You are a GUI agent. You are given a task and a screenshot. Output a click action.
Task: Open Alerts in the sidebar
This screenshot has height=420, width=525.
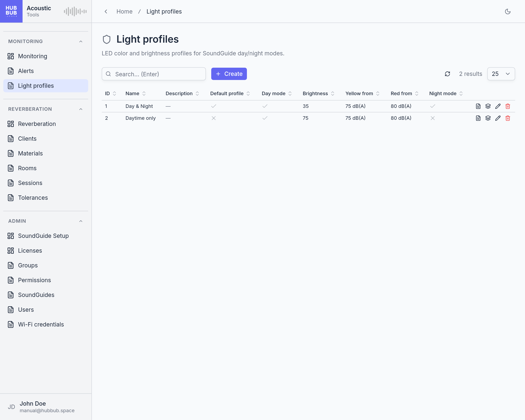pos(46,71)
